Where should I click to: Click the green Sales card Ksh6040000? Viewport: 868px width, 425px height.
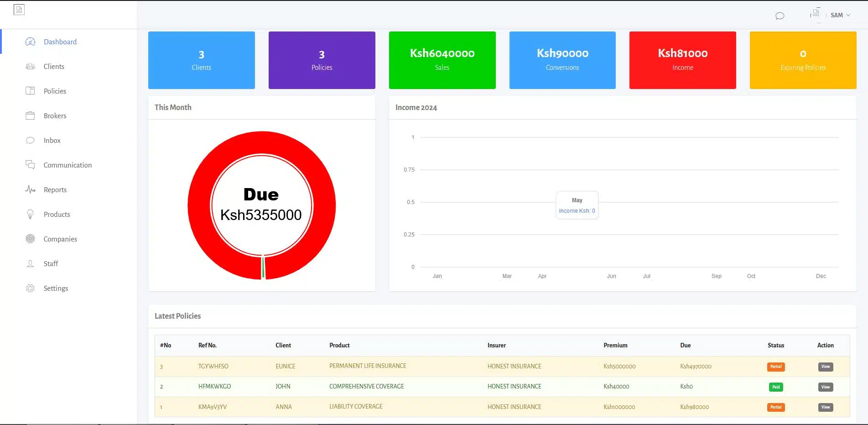pyautogui.click(x=442, y=60)
